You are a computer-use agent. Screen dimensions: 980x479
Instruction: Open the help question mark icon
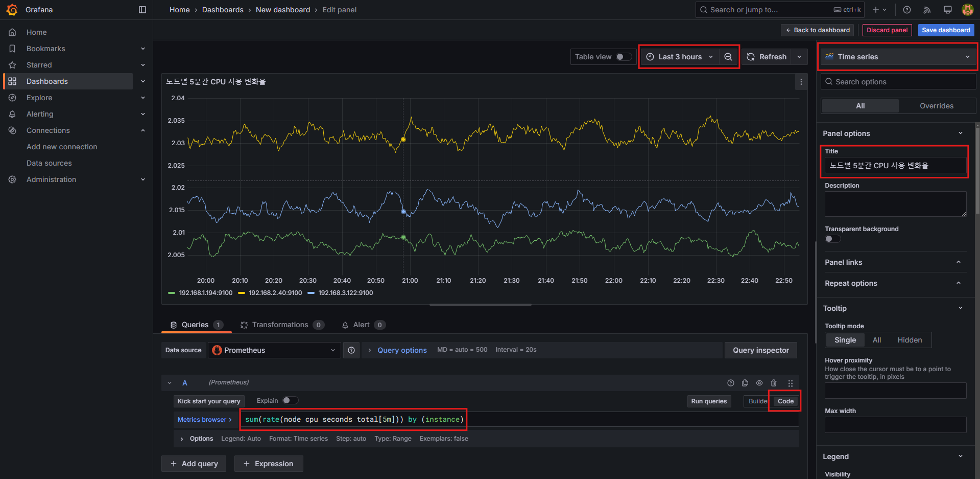pos(907,10)
